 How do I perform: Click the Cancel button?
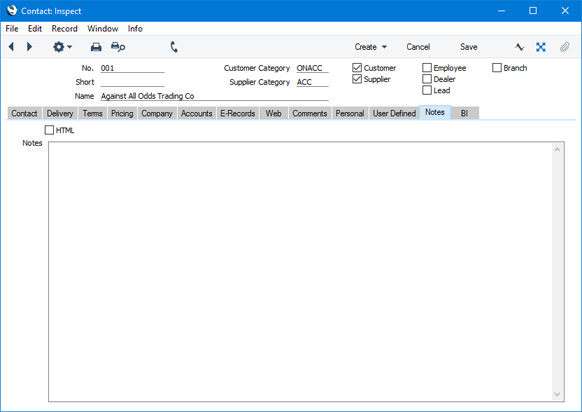point(418,47)
